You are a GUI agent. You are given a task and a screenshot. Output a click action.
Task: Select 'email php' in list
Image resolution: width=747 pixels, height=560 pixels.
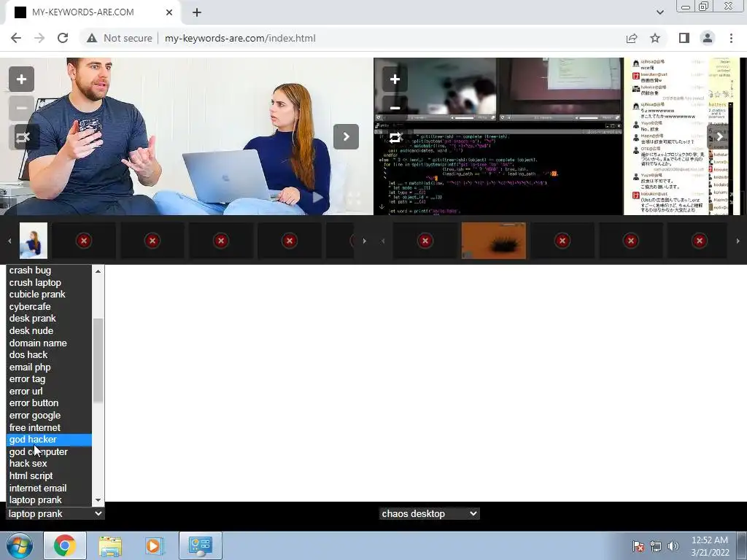49,367
